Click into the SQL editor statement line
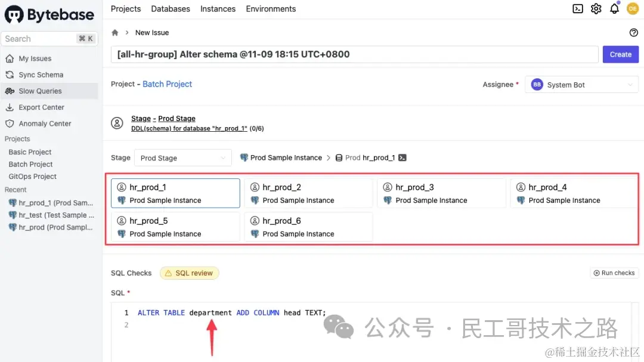The image size is (644, 362). [231, 313]
